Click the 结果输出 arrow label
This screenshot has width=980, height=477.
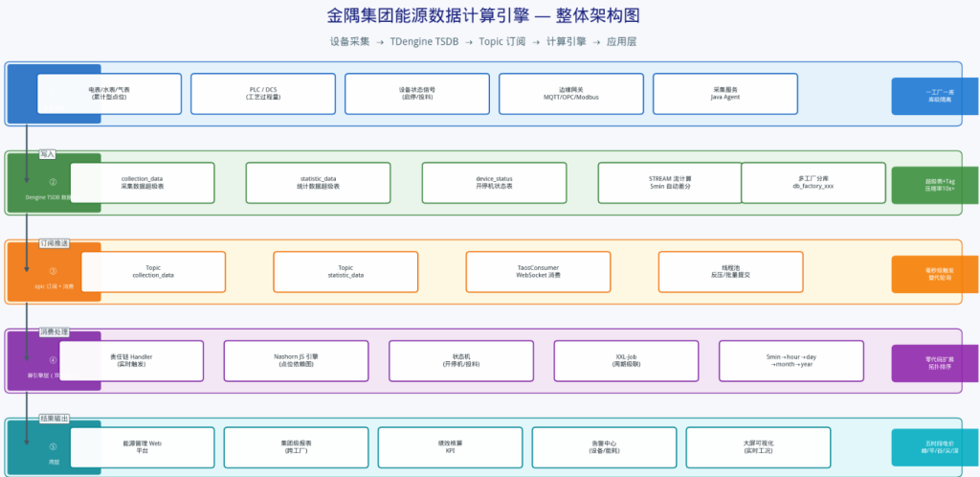tap(55, 419)
